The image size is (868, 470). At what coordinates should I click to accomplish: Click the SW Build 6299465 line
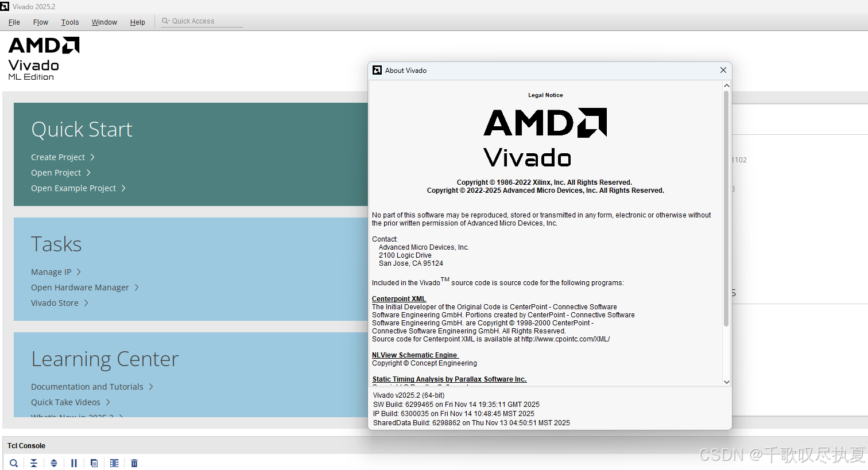tap(456, 405)
